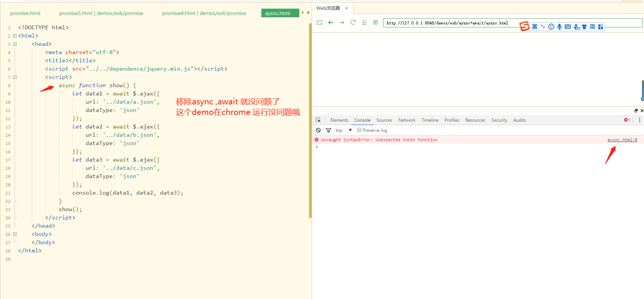Enable the Preserve log checkbox
Screen dimensions: 644x299
point(359,130)
